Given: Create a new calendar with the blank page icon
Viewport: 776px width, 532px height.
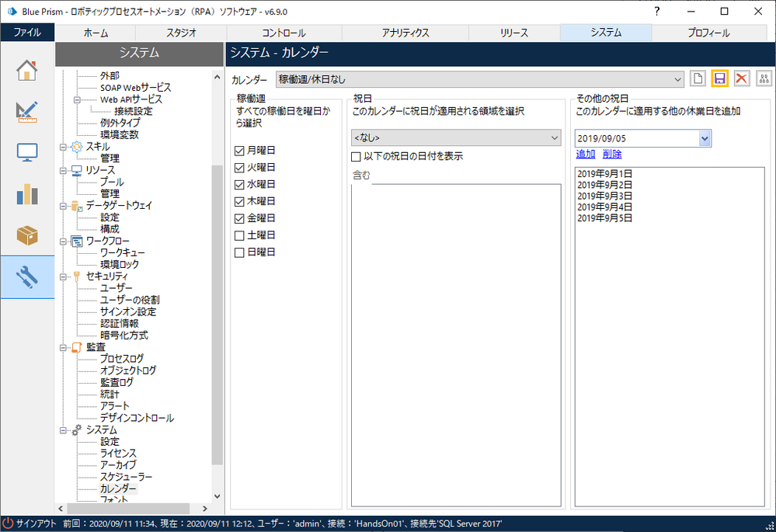Looking at the screenshot, I should coord(698,78).
